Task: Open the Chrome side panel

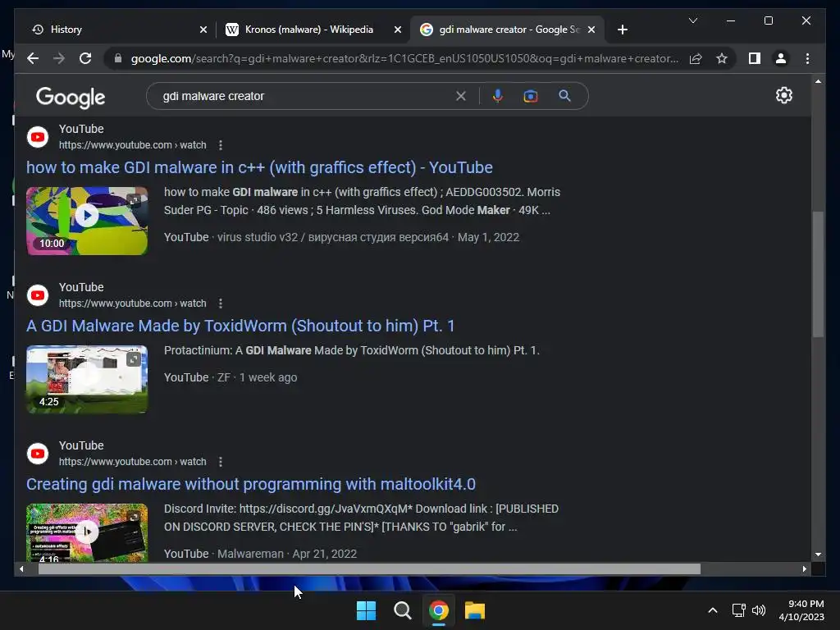Action: coord(755,58)
